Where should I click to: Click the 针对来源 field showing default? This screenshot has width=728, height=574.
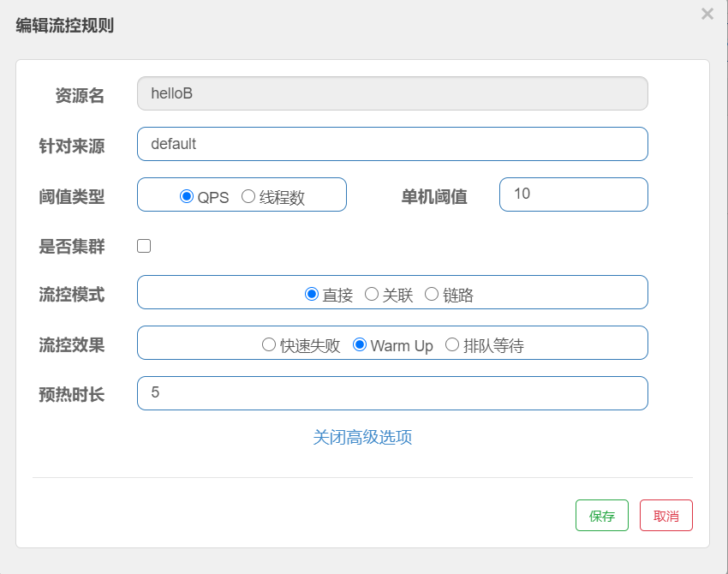pyautogui.click(x=392, y=144)
